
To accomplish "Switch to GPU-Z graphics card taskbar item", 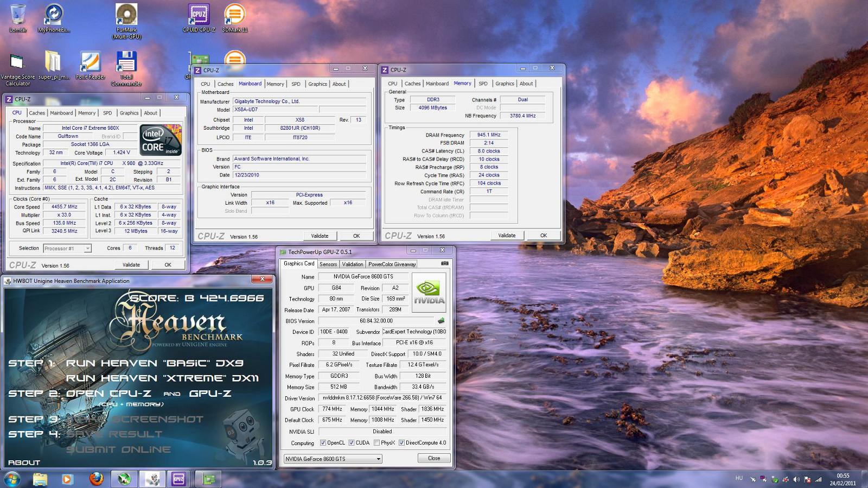I will tap(209, 479).
